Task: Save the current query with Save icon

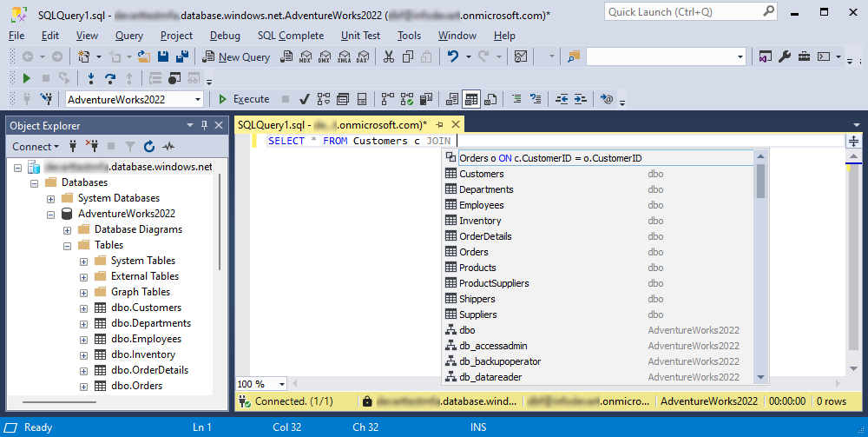Action: pyautogui.click(x=163, y=56)
